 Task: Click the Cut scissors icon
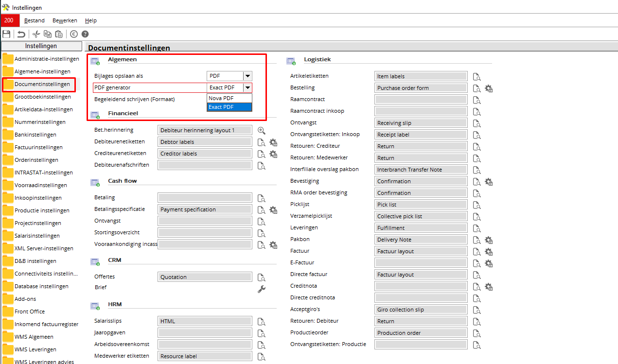36,34
